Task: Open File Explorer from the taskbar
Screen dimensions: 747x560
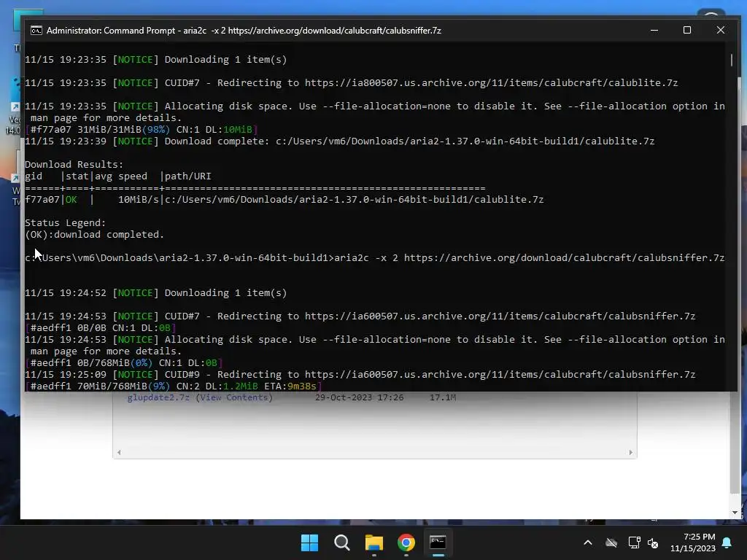Action: coord(374,542)
